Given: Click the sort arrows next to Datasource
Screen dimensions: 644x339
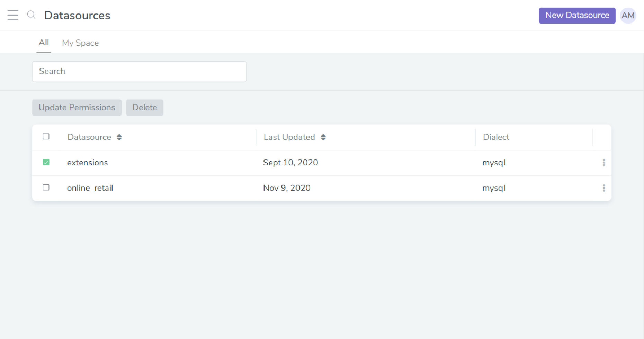Looking at the screenshot, I should [119, 137].
